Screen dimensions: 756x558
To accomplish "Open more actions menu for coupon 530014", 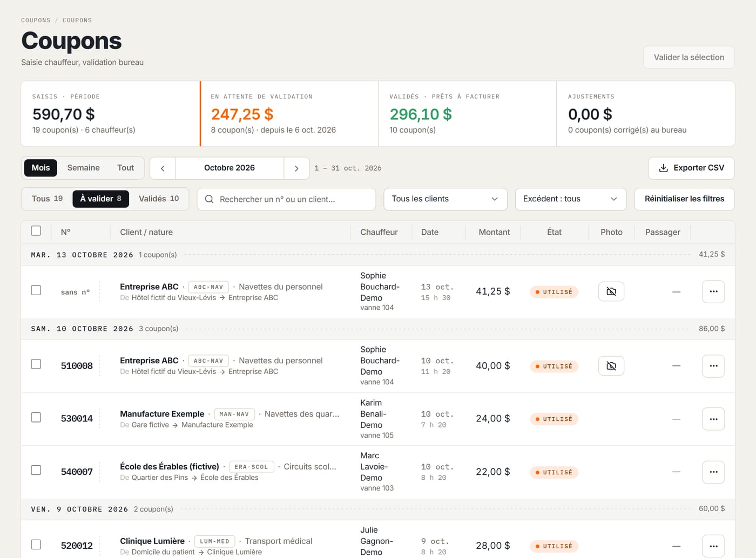I will 713,419.
